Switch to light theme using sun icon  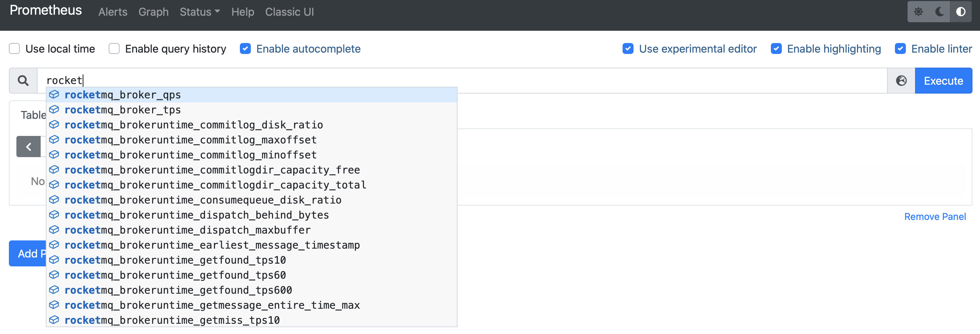(x=919, y=11)
